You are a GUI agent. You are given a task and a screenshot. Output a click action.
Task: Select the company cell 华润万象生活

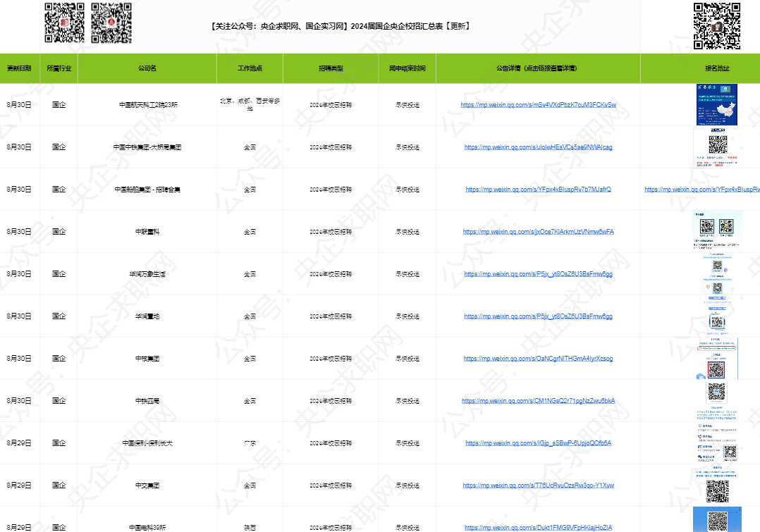tap(147, 274)
